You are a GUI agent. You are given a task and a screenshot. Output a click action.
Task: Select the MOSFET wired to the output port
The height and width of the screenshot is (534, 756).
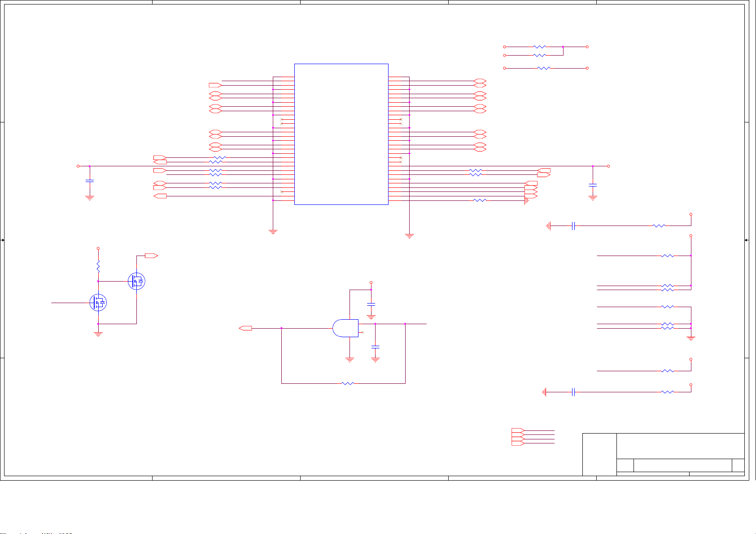click(136, 281)
